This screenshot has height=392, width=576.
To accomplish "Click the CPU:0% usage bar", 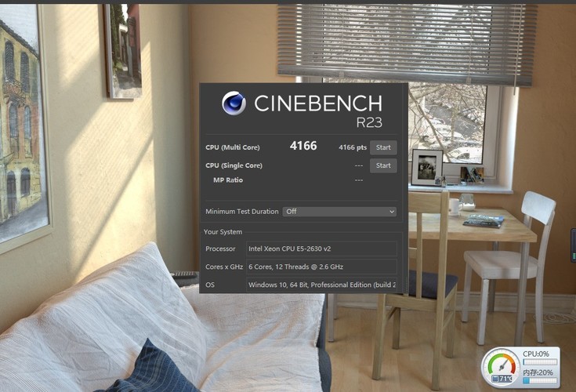I will coord(540,362).
